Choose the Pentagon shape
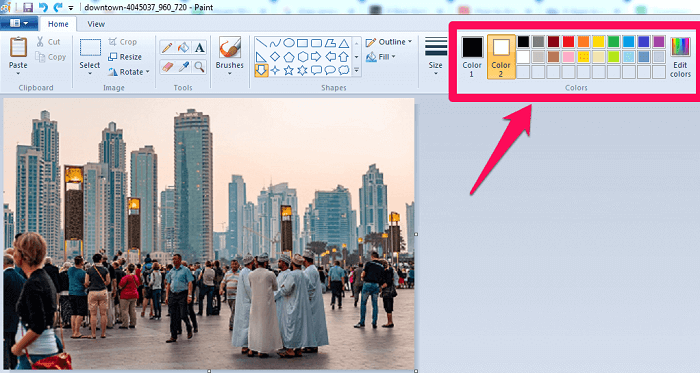The width and height of the screenshot is (700, 373). click(x=289, y=57)
